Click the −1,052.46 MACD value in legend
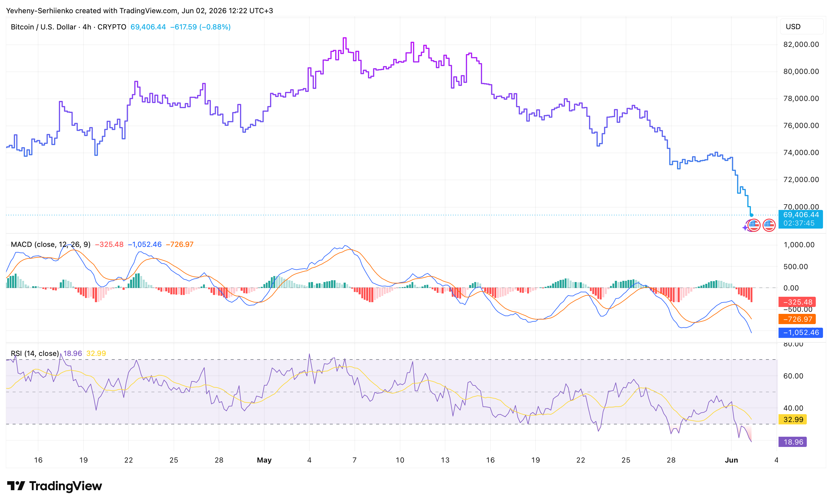The image size is (832, 504). (145, 244)
